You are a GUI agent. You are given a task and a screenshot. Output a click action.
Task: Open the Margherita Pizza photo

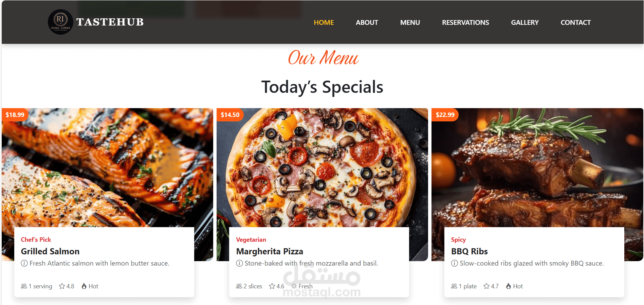click(x=322, y=168)
